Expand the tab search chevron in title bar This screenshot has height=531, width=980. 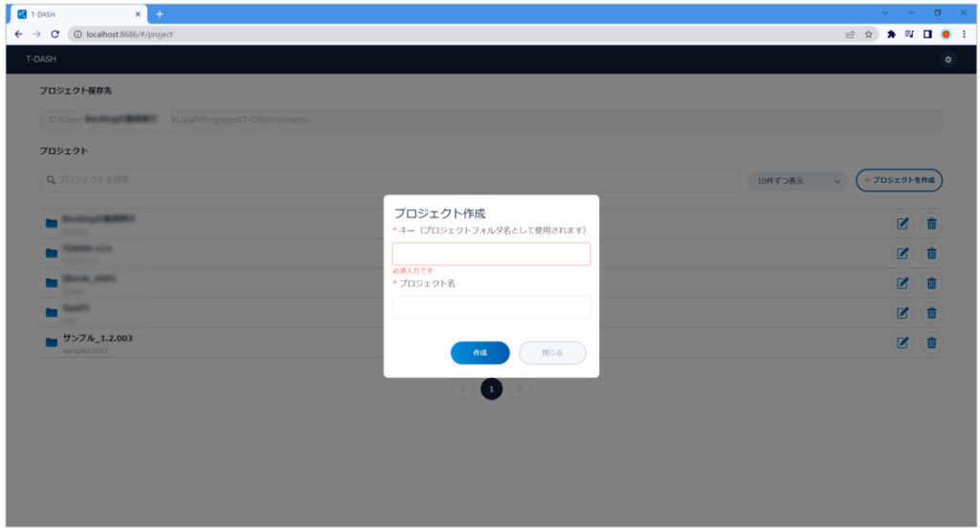click(884, 13)
